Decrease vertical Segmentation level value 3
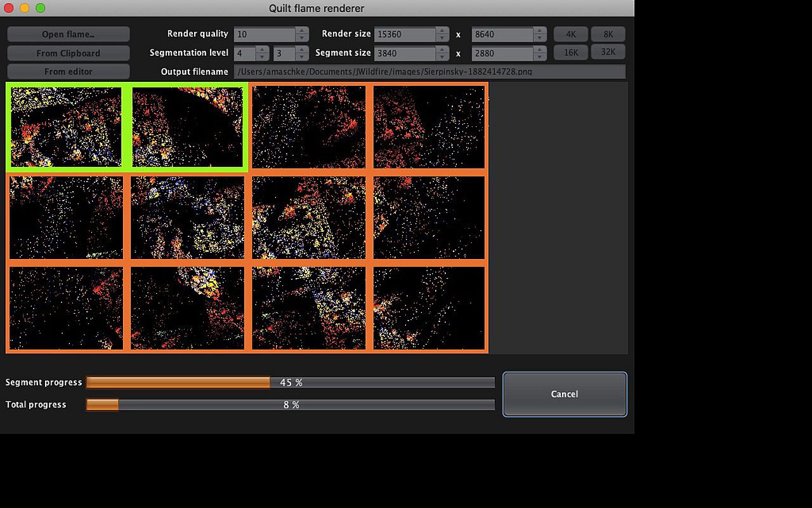 pos(302,57)
